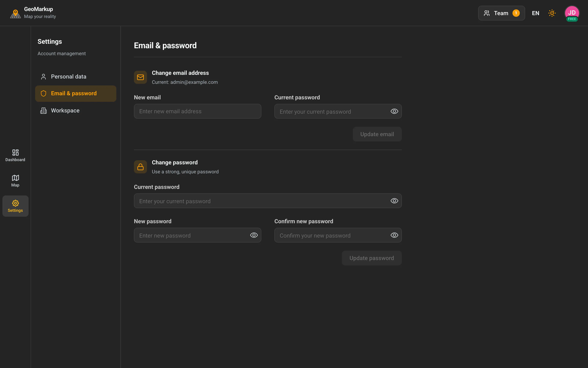Click the 'Account management' subtitle
The image size is (588, 368).
point(61,54)
